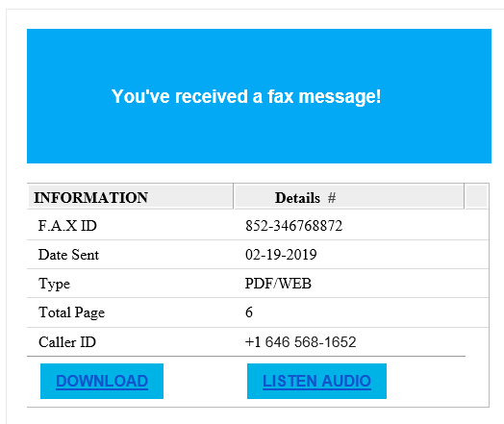Select the Caller ID label

tap(67, 342)
